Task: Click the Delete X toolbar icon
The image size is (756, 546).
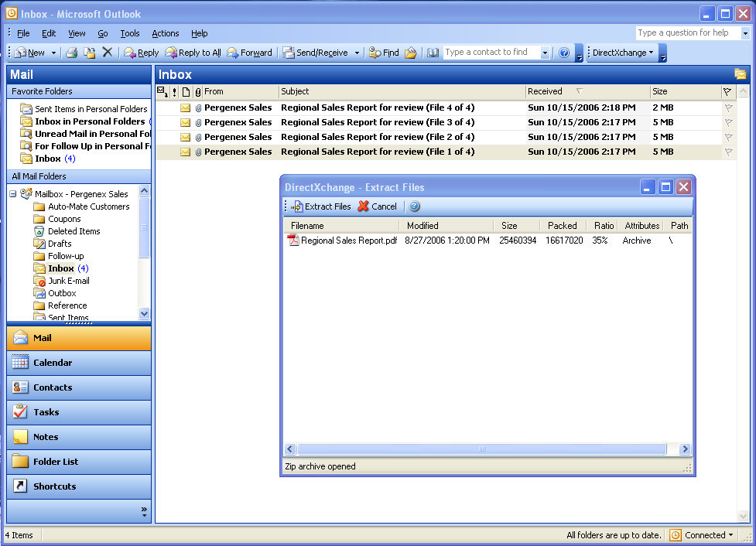Action: (x=107, y=52)
